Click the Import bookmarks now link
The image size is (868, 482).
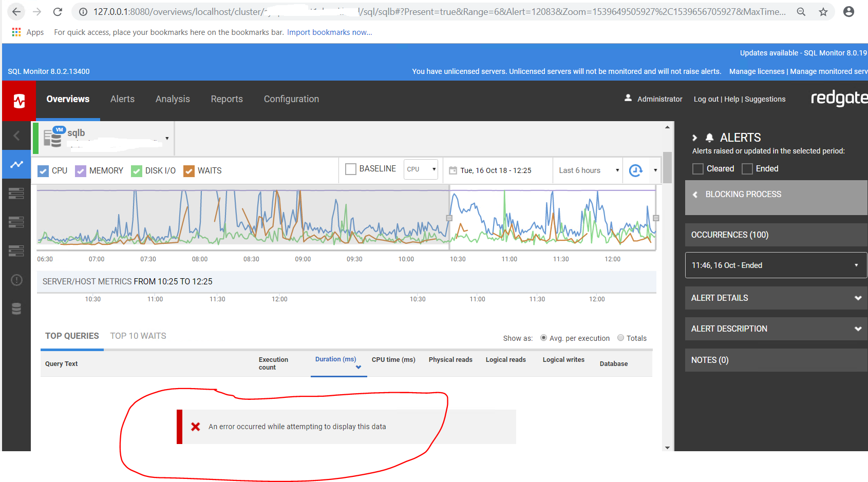329,32
